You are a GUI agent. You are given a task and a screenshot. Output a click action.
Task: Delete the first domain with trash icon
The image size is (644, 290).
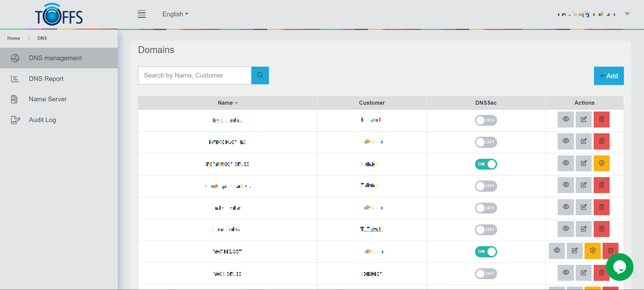point(601,119)
